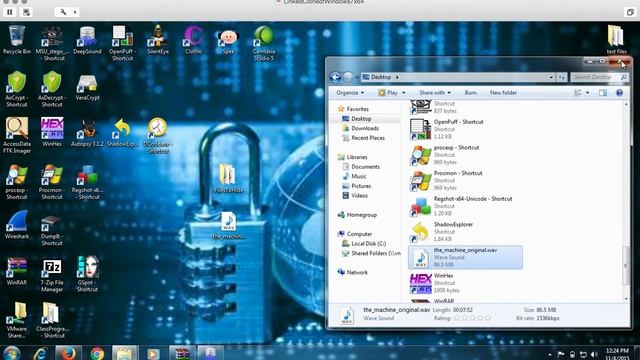Select the AxDecrypt shortcut icon

(x=52, y=89)
